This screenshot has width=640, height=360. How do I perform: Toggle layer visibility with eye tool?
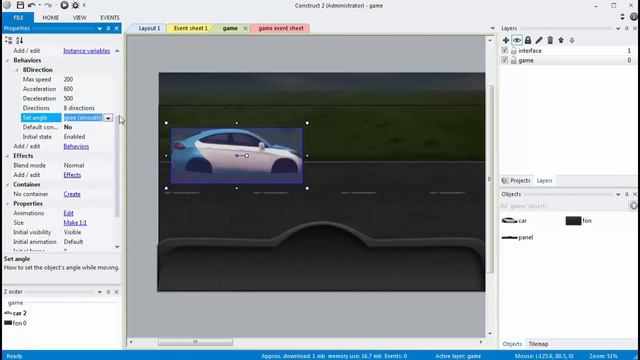(x=517, y=40)
